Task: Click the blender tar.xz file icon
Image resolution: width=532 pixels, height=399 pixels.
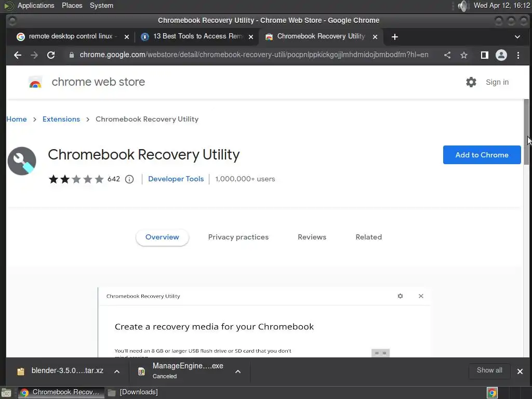Action: pos(21,371)
